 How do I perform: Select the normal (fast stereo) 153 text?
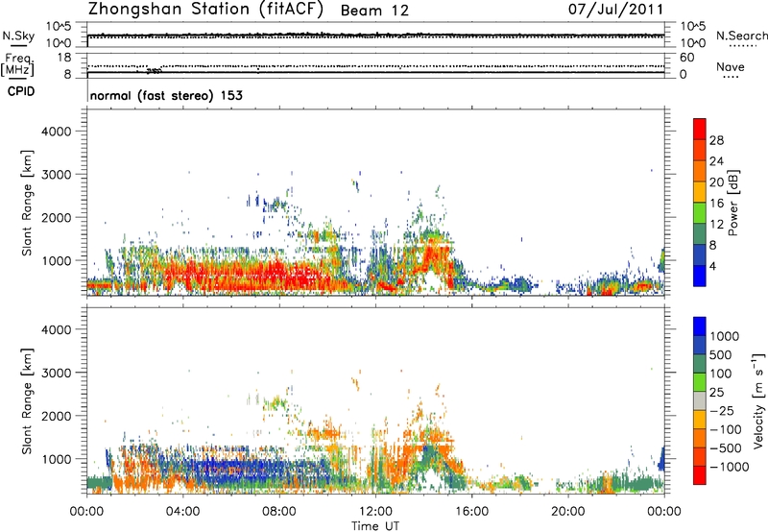pos(166,95)
